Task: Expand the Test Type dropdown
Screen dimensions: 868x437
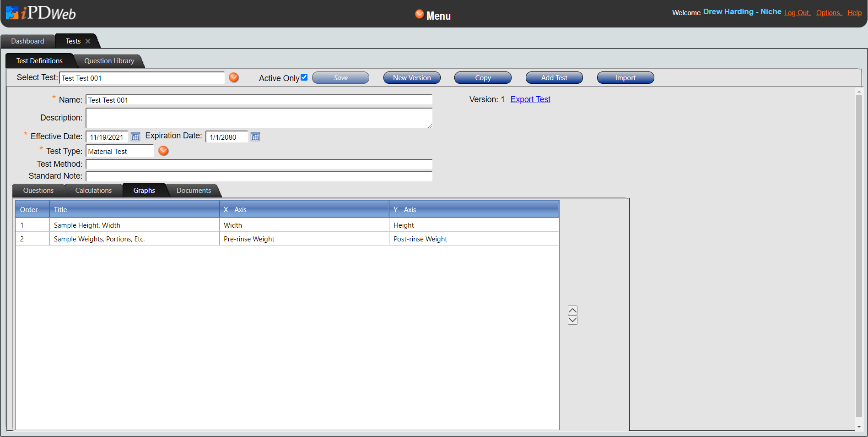Action: coord(163,151)
